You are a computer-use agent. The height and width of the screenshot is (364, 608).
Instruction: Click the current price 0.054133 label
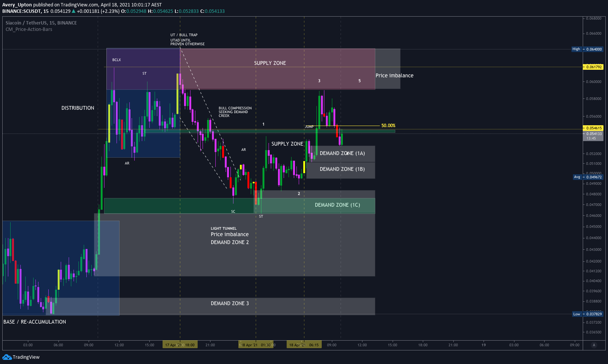click(x=593, y=136)
